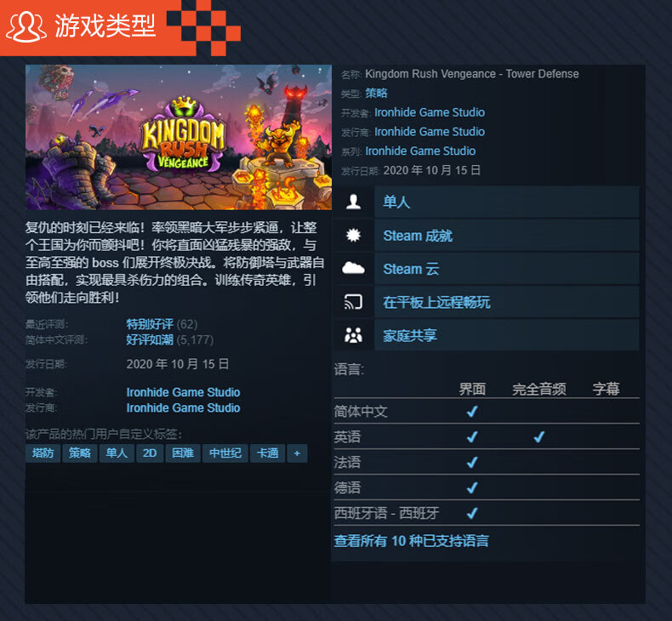Select the 困难 tag
This screenshot has width=672, height=621.
pyautogui.click(x=183, y=453)
